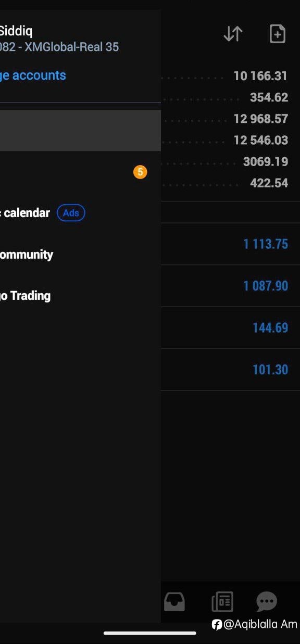
Task: Tap the Facebook logo in the watermark
Action: pyautogui.click(x=217, y=625)
